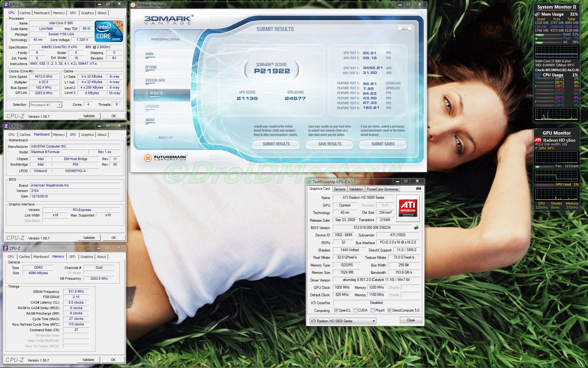Click OK in the Mainboard CPU-Z window

(x=114, y=238)
